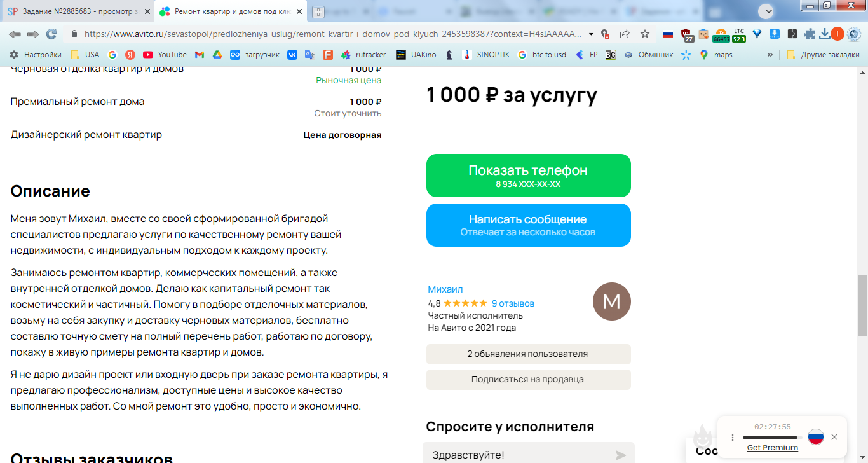Screen dimensions: 868x463
Task: Click the recording widget progress bar
Action: (772, 438)
